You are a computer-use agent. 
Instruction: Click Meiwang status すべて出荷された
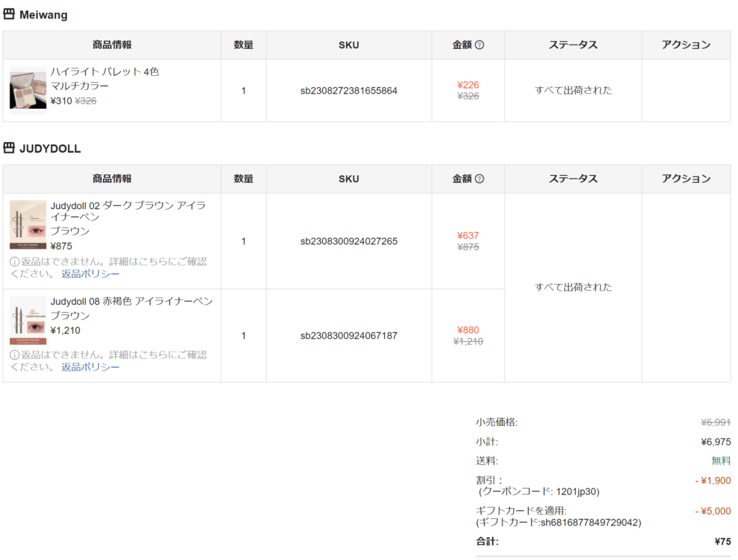573,90
